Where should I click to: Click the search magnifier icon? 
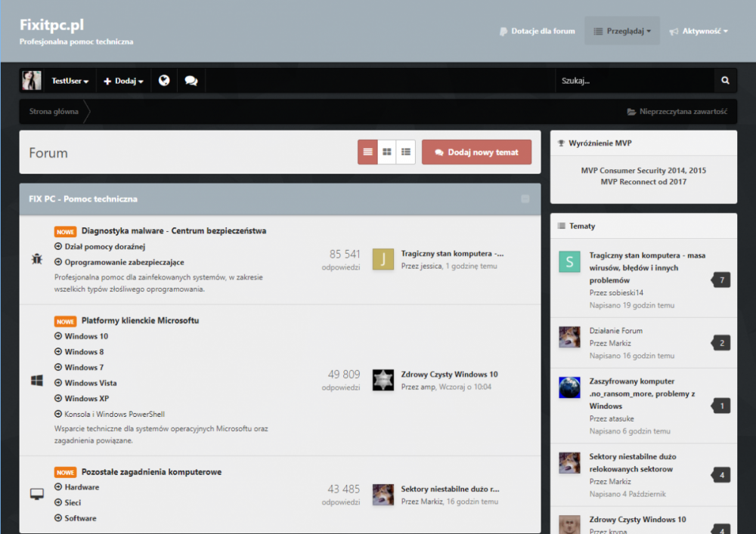(x=725, y=81)
